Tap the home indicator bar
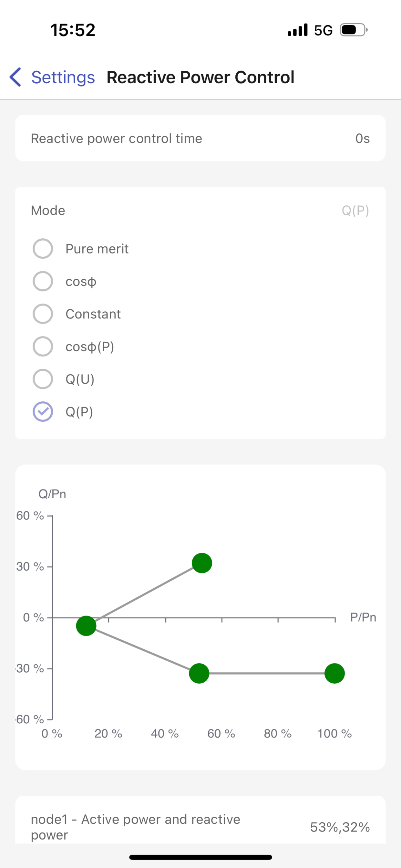 click(200, 857)
